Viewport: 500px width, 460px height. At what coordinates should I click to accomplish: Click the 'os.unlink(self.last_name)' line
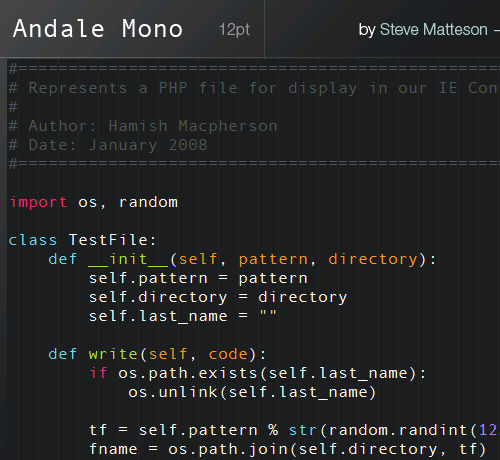pyautogui.click(x=252, y=392)
